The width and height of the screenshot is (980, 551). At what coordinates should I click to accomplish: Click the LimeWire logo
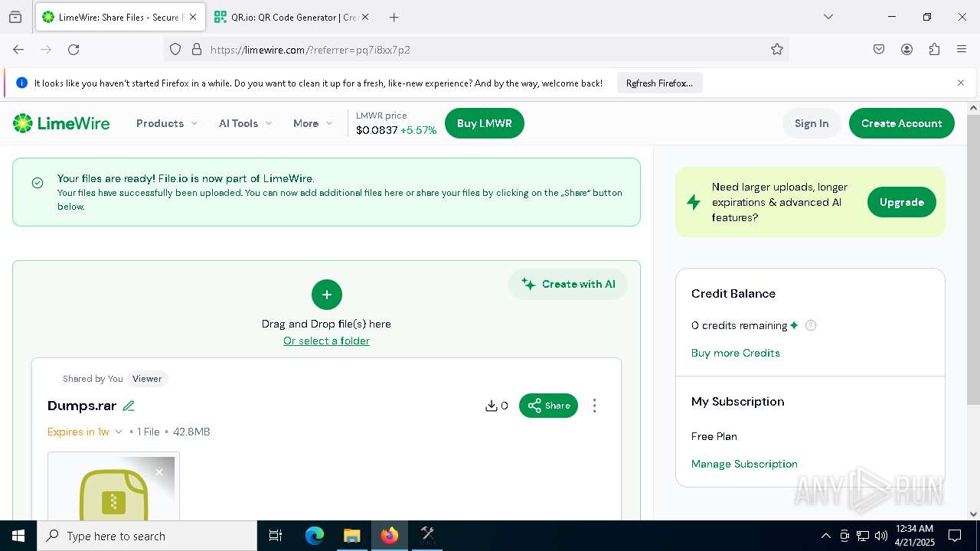pos(61,123)
